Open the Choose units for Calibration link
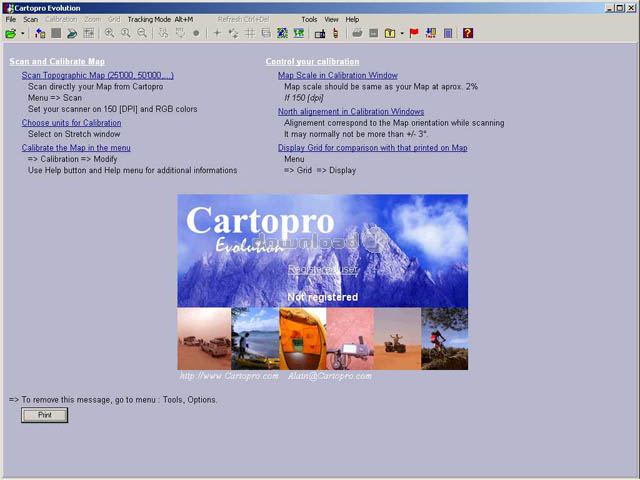This screenshot has height=480, width=640. (x=71, y=123)
